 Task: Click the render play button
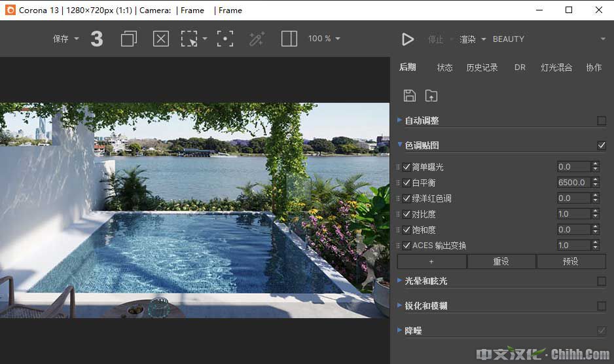click(x=408, y=39)
